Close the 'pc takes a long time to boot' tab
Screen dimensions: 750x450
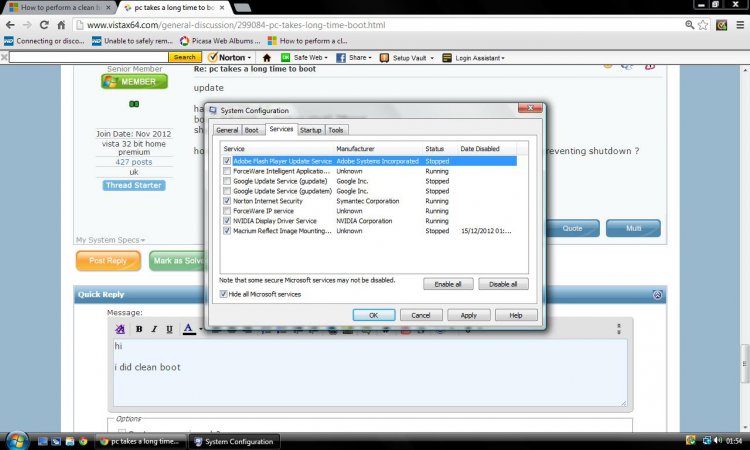click(x=222, y=8)
